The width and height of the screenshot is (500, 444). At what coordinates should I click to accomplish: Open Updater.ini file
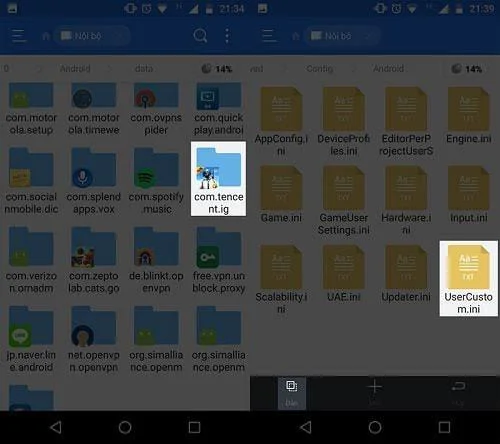tap(406, 274)
